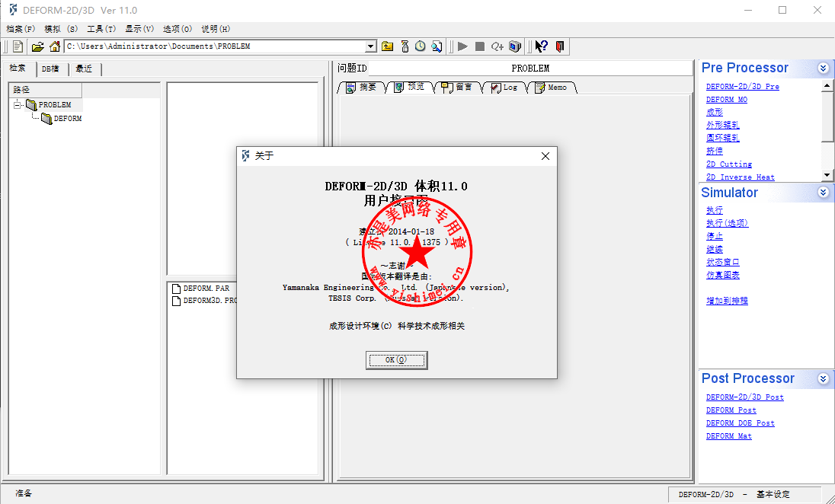Image resolution: width=835 pixels, height=504 pixels.
Task: Click the Q+ queue toolbar icon
Action: point(497,46)
